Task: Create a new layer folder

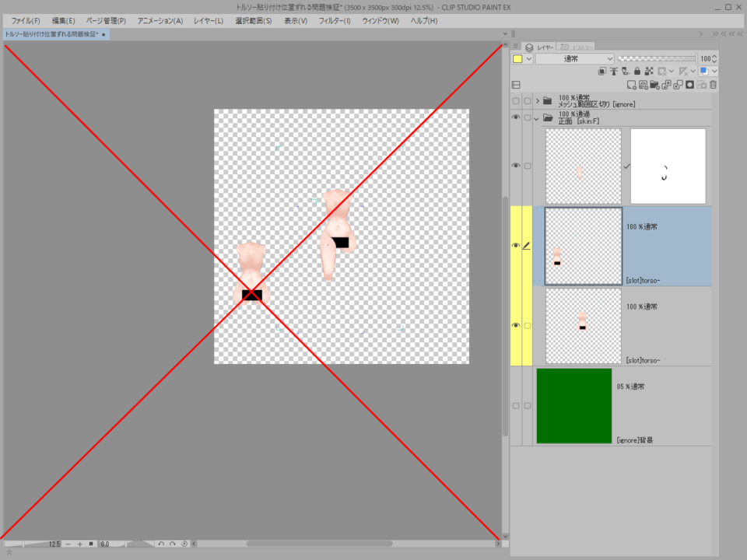Action: (x=656, y=83)
